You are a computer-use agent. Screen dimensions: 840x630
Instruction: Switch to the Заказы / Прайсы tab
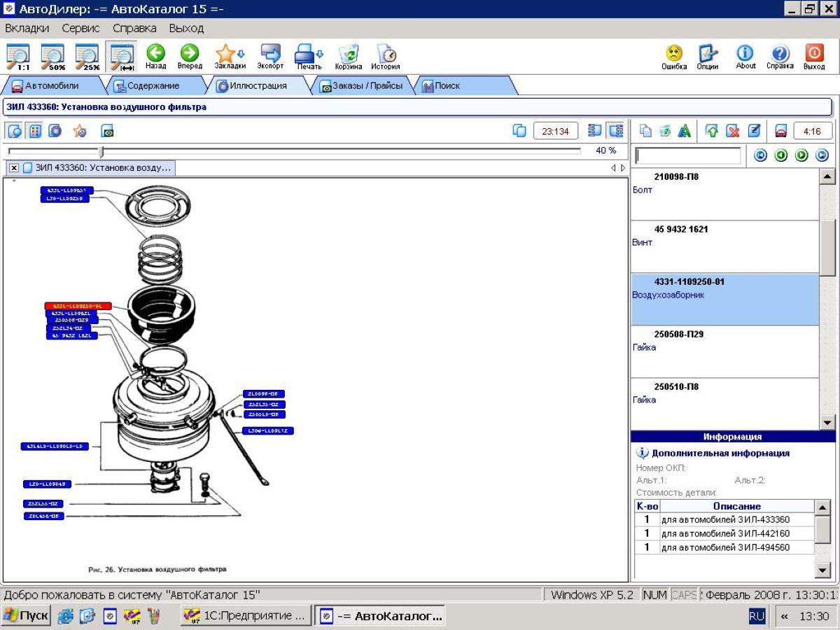click(361, 86)
